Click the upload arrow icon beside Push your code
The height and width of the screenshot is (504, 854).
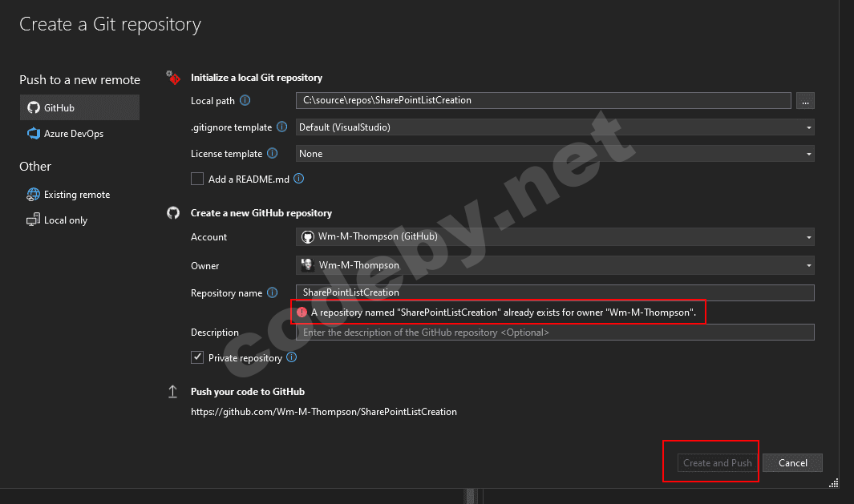[172, 392]
